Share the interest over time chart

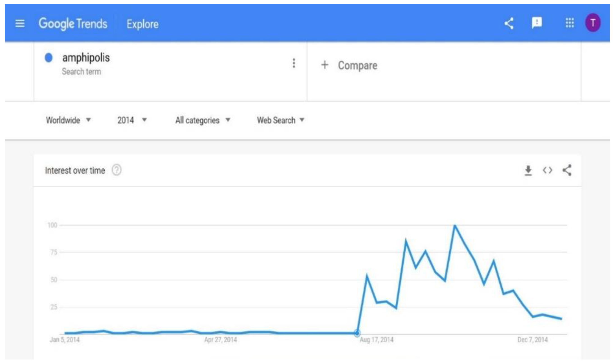tap(567, 170)
